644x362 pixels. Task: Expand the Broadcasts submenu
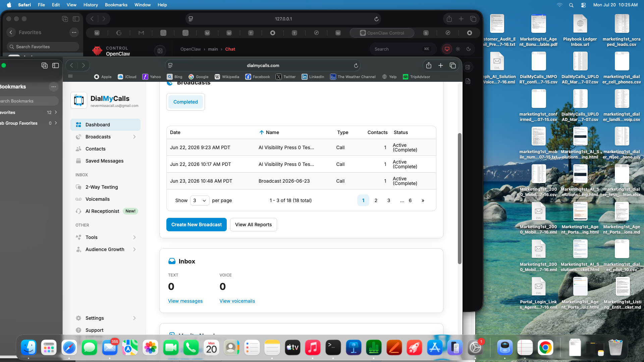click(135, 137)
